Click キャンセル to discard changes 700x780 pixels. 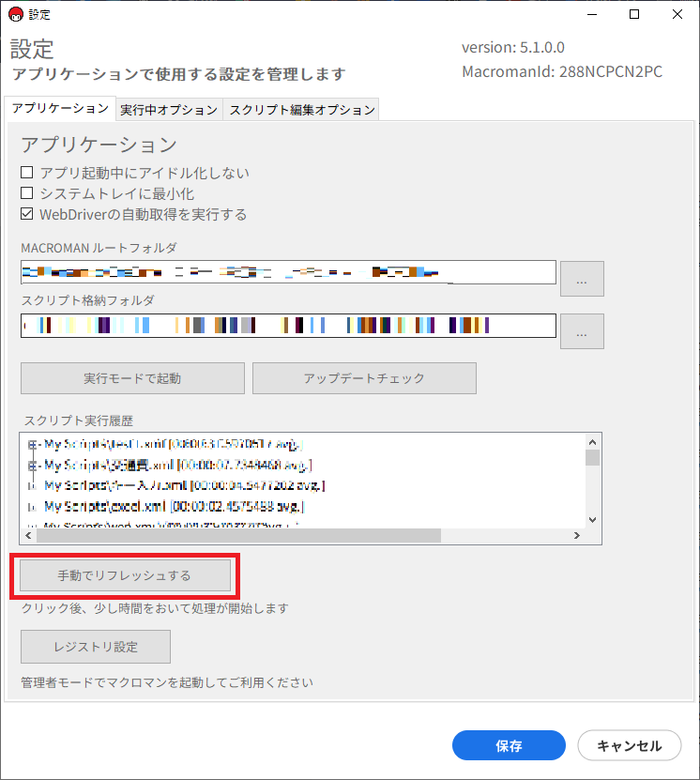tap(630, 745)
